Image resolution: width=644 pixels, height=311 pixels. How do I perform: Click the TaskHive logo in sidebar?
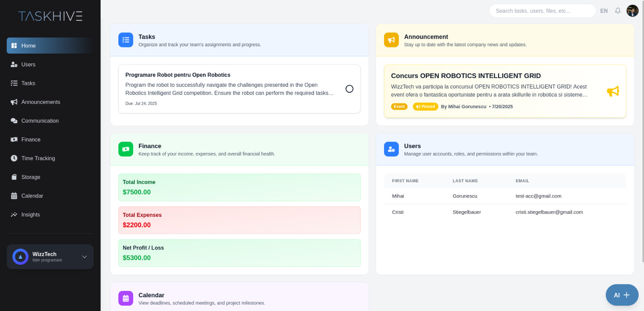point(50,16)
